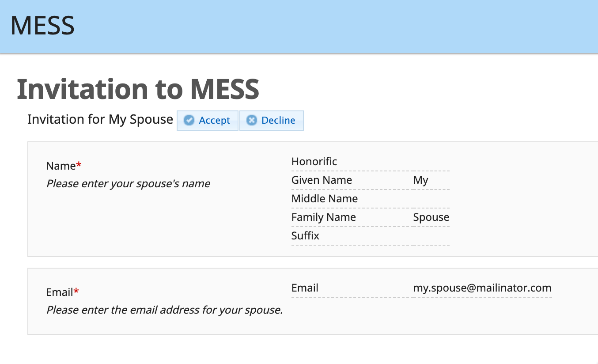Screen dimensions: 598x364
Task: Click the my.spouse@mailinator.com email value
Action: 482,288
